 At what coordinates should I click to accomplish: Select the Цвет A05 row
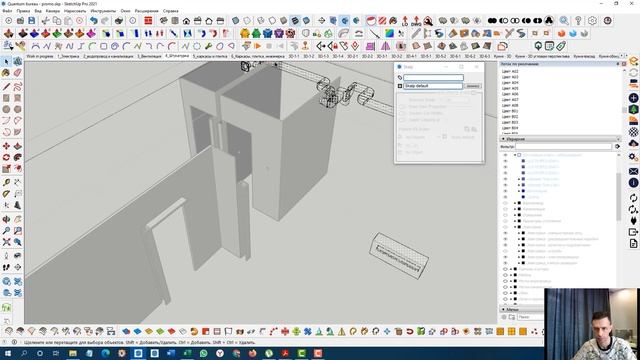coord(510,88)
